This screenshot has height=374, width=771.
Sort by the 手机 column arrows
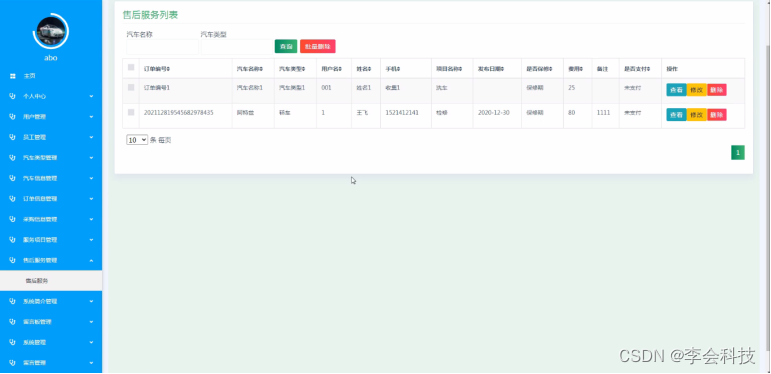399,69
